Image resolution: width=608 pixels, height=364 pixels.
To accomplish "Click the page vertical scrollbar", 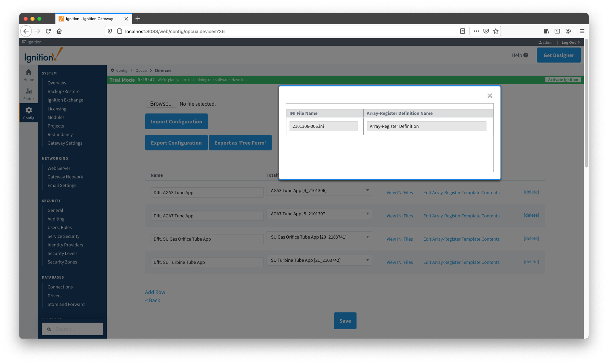I will point(586,103).
